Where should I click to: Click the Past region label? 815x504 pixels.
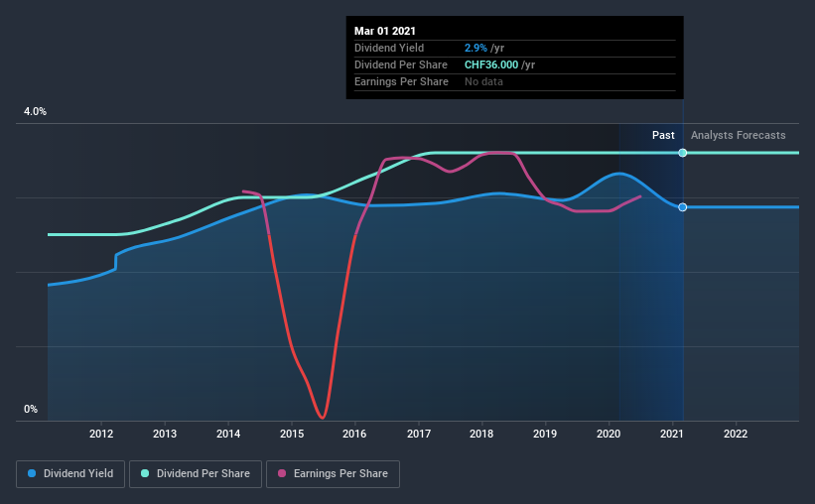[663, 135]
